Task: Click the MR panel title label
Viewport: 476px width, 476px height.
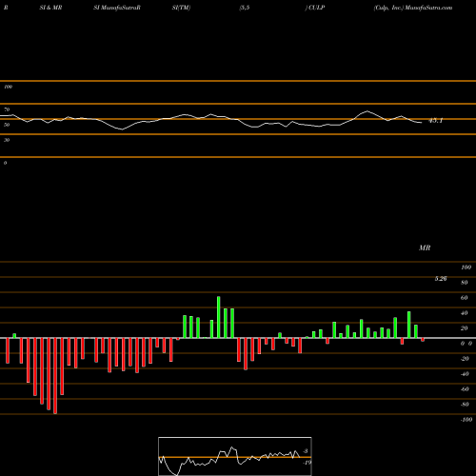Action: tap(425, 248)
